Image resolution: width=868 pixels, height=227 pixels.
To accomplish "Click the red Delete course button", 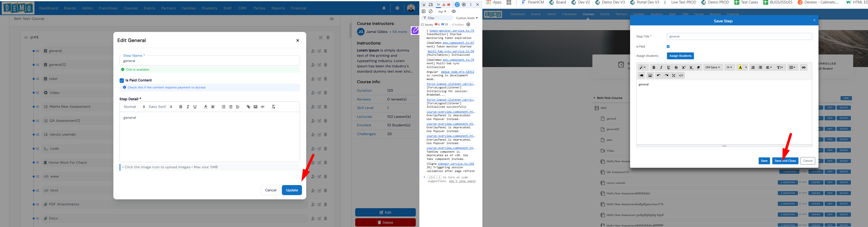I will tap(385, 223).
